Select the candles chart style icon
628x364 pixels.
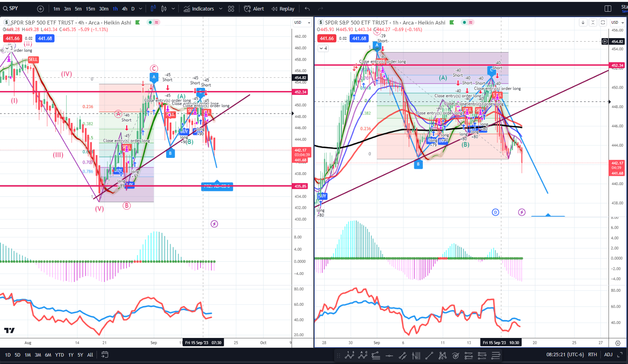tap(153, 9)
